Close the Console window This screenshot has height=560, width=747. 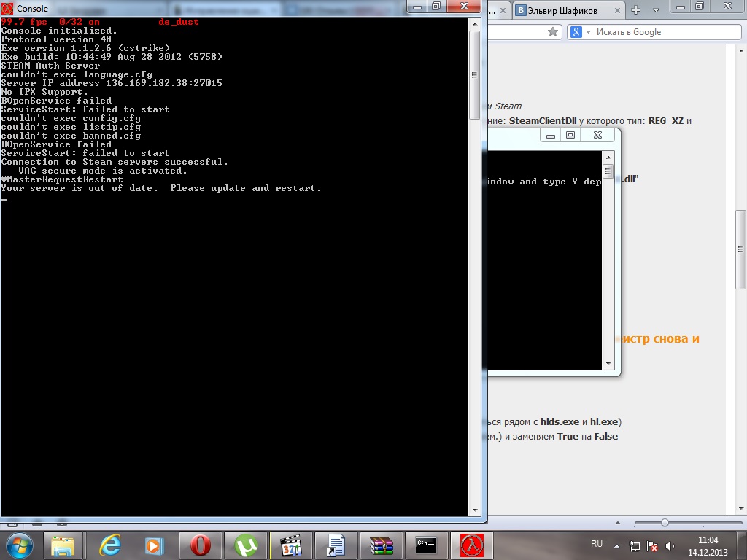464,6
